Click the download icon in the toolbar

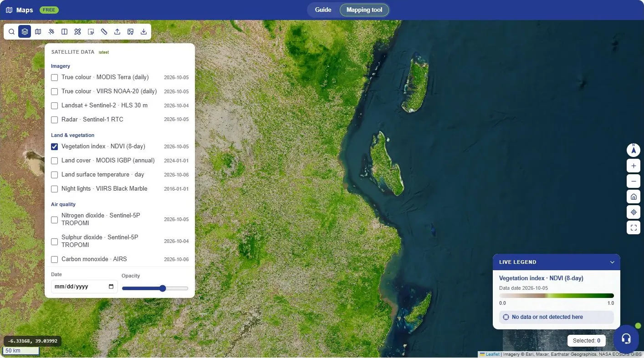(143, 32)
